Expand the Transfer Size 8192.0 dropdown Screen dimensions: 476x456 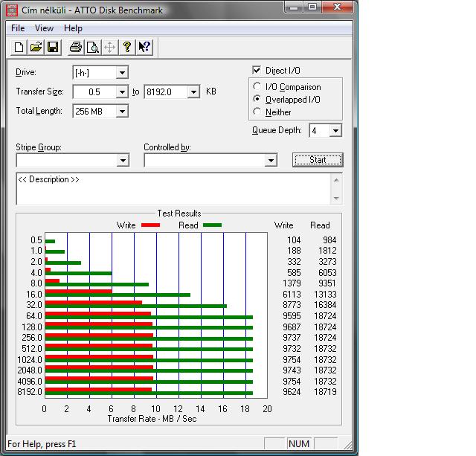pos(193,91)
